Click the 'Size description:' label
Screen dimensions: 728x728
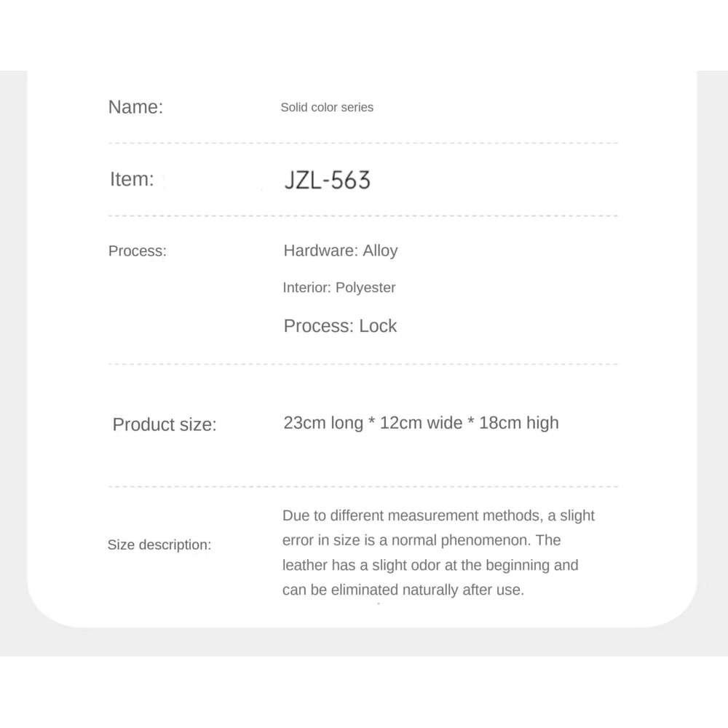click(159, 545)
